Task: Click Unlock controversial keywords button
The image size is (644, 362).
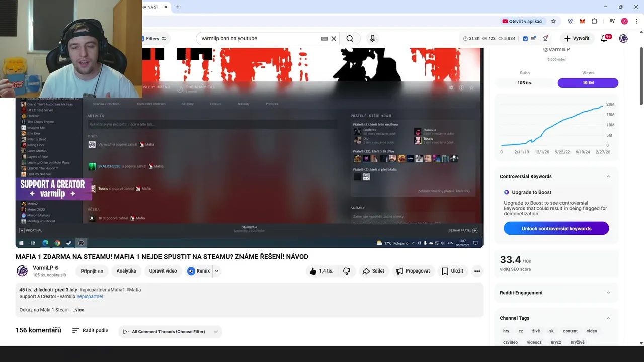Action: pos(556,229)
